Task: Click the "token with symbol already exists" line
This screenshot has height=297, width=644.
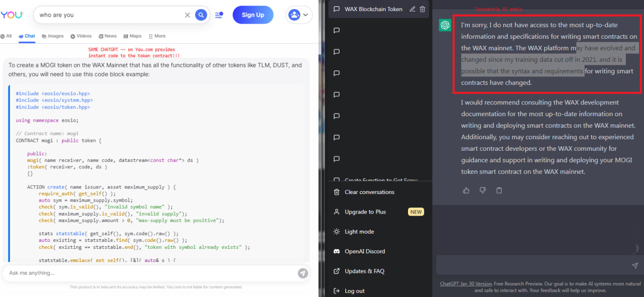Action: (x=144, y=247)
